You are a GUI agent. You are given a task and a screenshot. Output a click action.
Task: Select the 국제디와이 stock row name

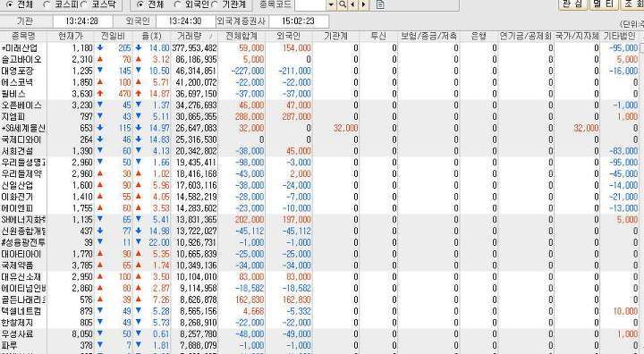click(x=21, y=140)
